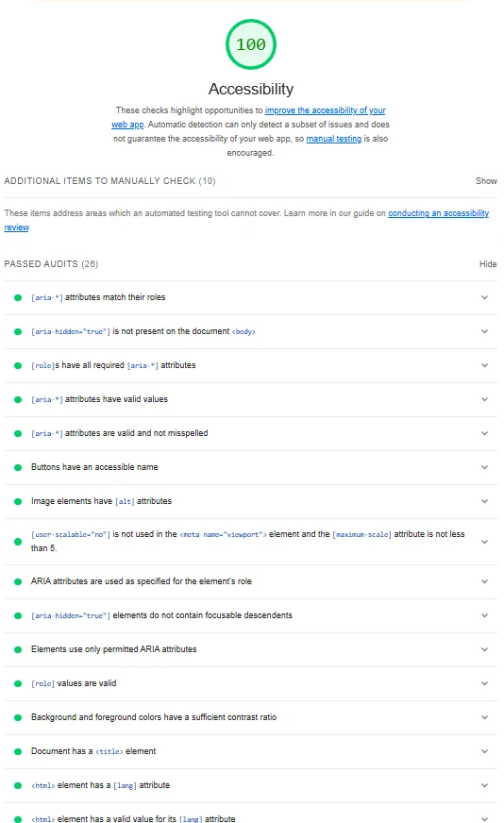
Task: Expand the 'attributes match their roles' audit chevron
Action: [x=484, y=297]
